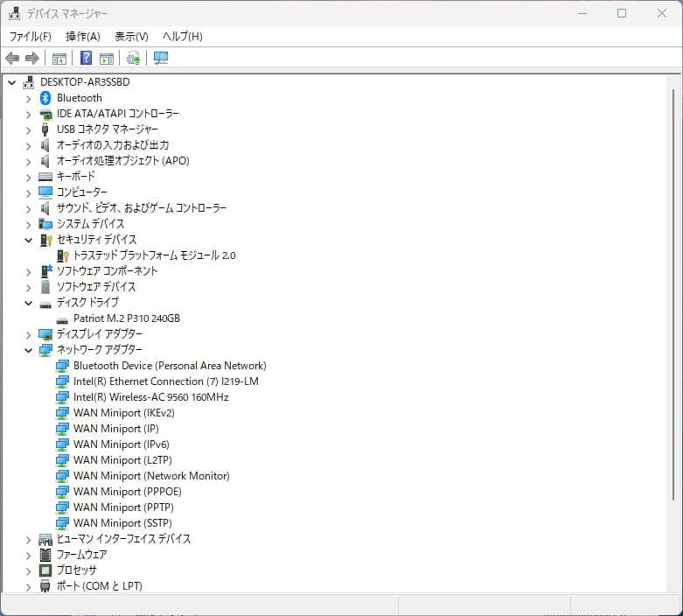Click the システム デバイス folder icon
Viewport: 683px width, 616px height.
(45, 224)
